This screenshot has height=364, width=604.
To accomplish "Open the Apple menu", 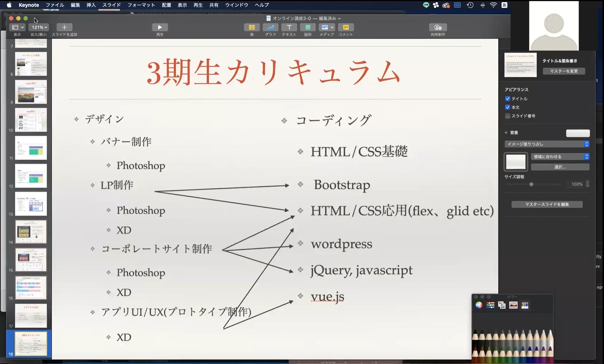I will coord(9,5).
